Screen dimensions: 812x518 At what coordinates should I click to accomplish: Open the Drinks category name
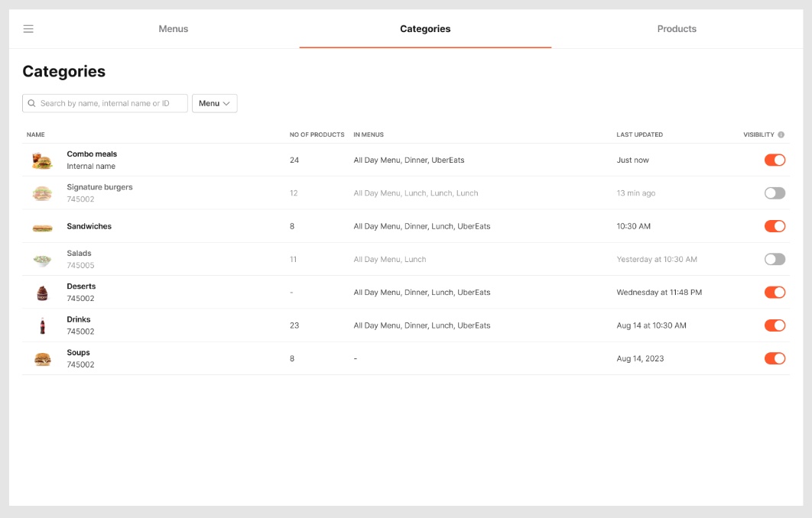pyautogui.click(x=79, y=320)
